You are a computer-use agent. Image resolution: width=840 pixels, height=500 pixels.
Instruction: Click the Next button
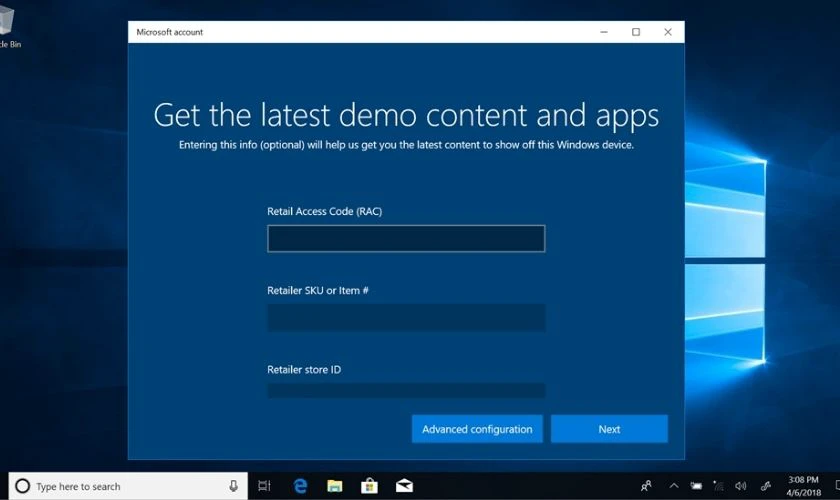point(609,429)
